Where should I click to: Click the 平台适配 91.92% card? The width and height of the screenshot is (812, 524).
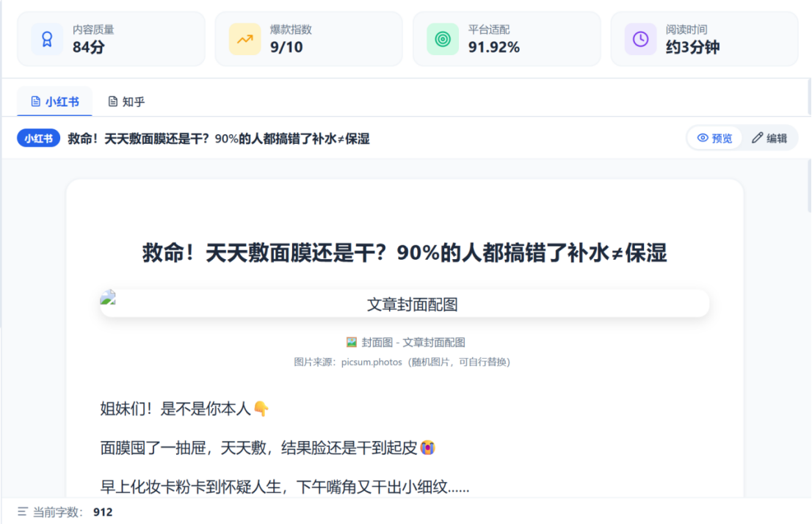[507, 40]
